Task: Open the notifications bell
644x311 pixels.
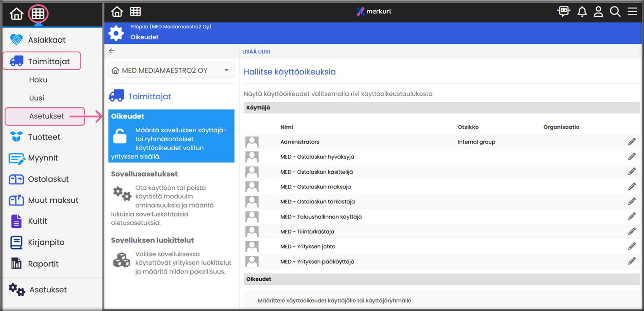Action: (582, 12)
